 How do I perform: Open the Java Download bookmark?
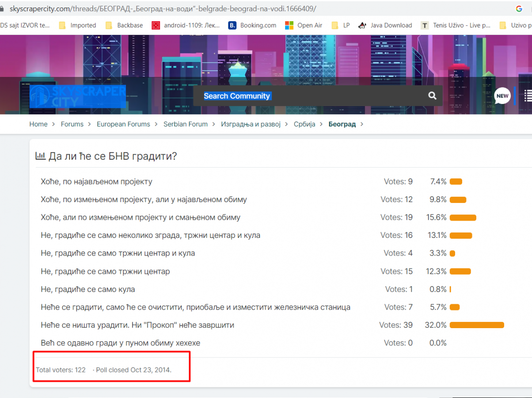(385, 25)
